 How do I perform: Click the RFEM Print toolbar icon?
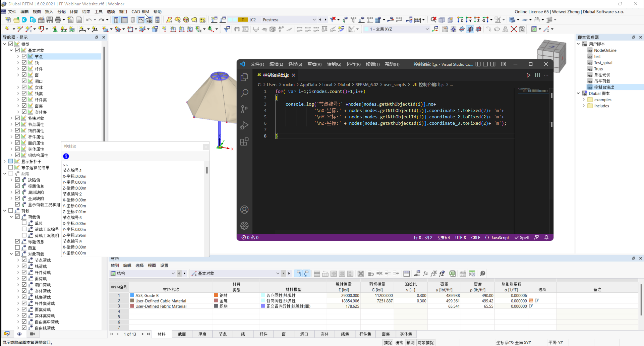click(58, 20)
